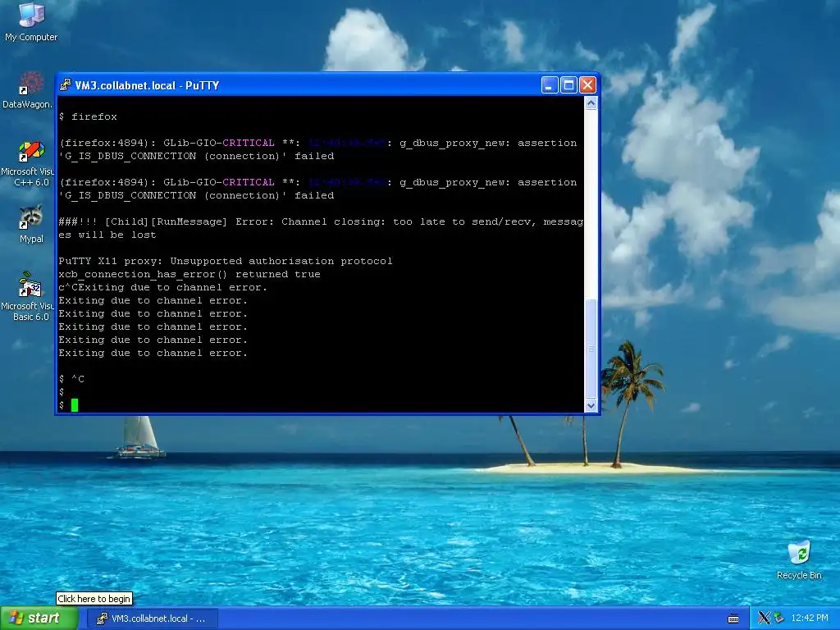Click the PuTTY window title text
840x630 pixels.
[147, 85]
